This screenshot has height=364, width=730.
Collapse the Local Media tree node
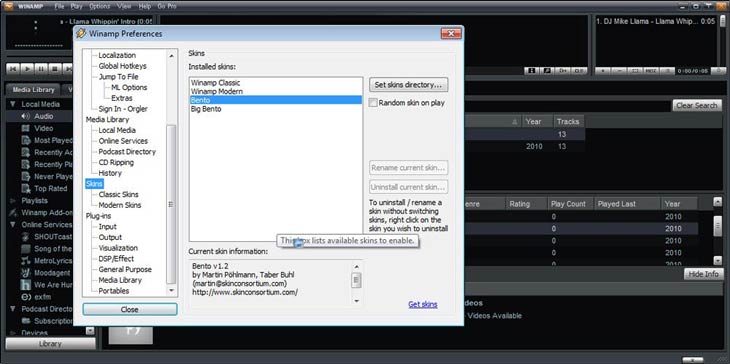tap(13, 104)
